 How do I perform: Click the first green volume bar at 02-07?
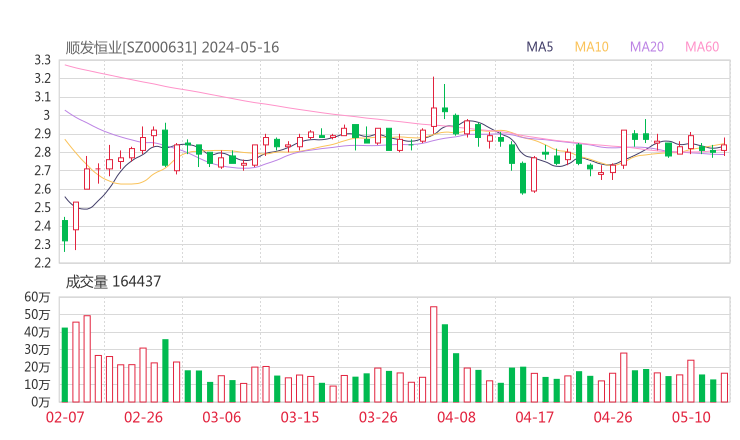point(65,365)
